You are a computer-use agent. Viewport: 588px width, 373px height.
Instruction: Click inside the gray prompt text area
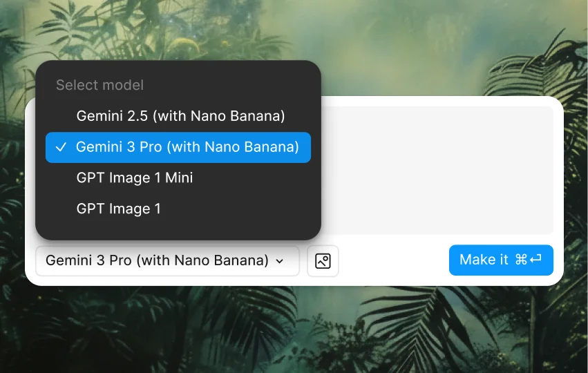(437, 171)
